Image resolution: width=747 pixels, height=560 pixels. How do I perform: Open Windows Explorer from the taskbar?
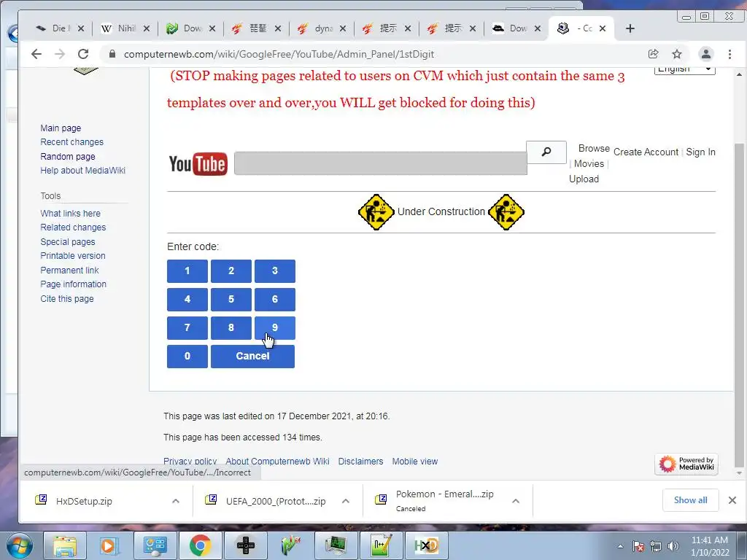(x=65, y=545)
